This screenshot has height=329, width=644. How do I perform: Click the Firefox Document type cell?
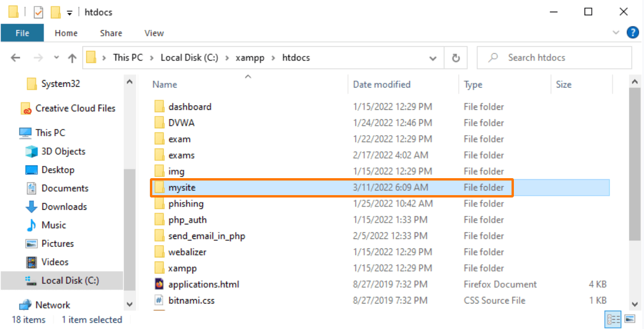[x=500, y=284]
